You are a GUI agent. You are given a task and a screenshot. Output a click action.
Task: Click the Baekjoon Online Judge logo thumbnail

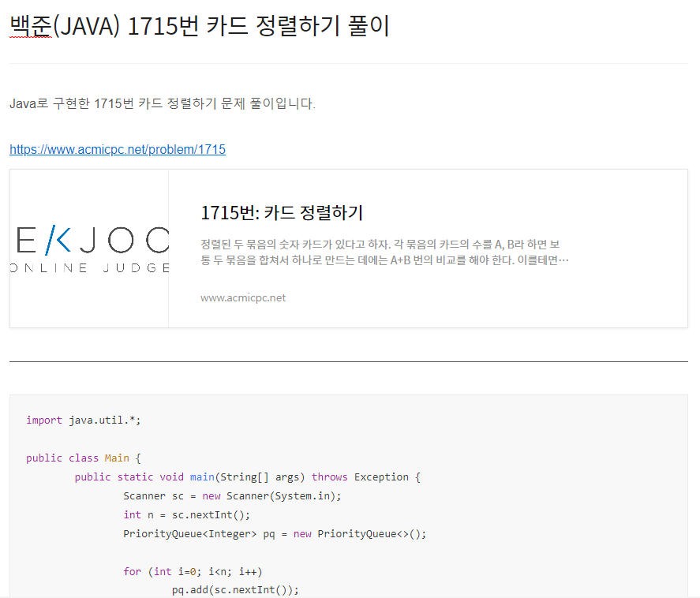(x=89, y=249)
